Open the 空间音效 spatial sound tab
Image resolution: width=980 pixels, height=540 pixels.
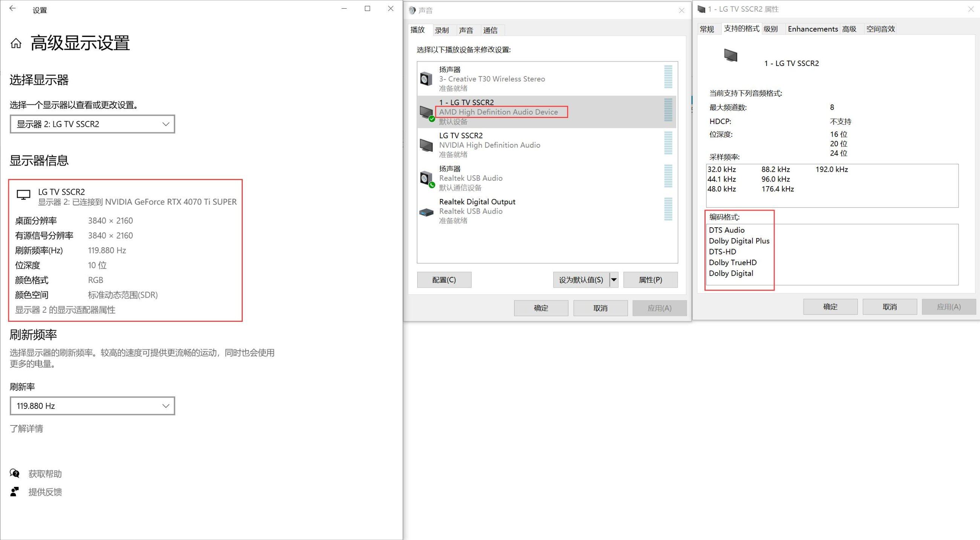[880, 29]
